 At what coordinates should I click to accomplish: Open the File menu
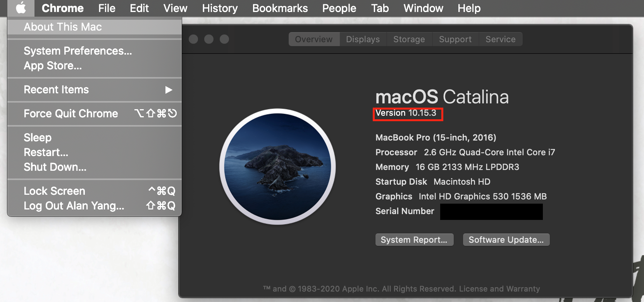pos(107,8)
